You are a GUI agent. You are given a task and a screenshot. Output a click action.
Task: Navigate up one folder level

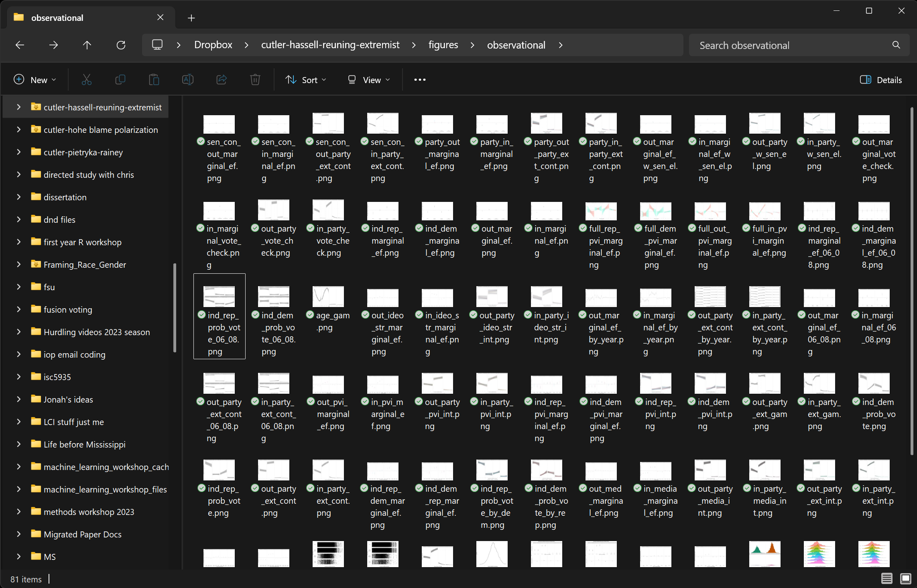click(87, 45)
